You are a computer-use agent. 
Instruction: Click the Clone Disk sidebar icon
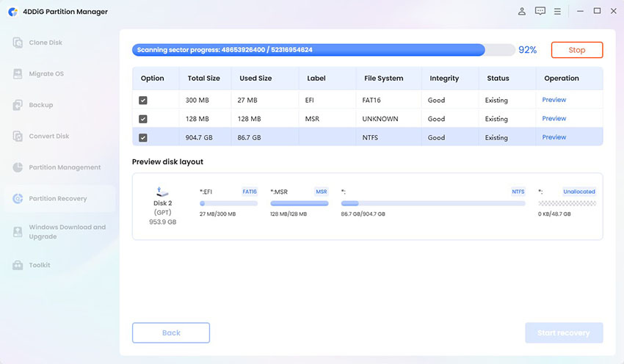tap(18, 43)
